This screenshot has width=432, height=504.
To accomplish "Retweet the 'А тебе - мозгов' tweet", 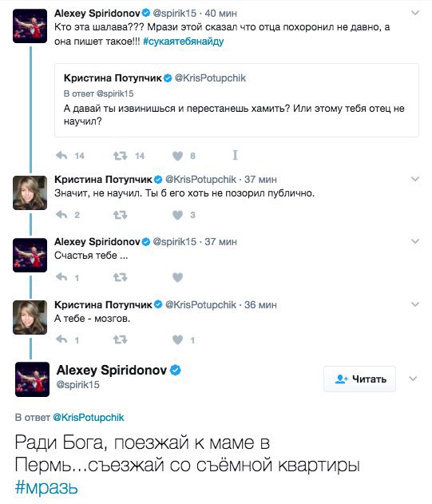I will pyautogui.click(x=121, y=339).
